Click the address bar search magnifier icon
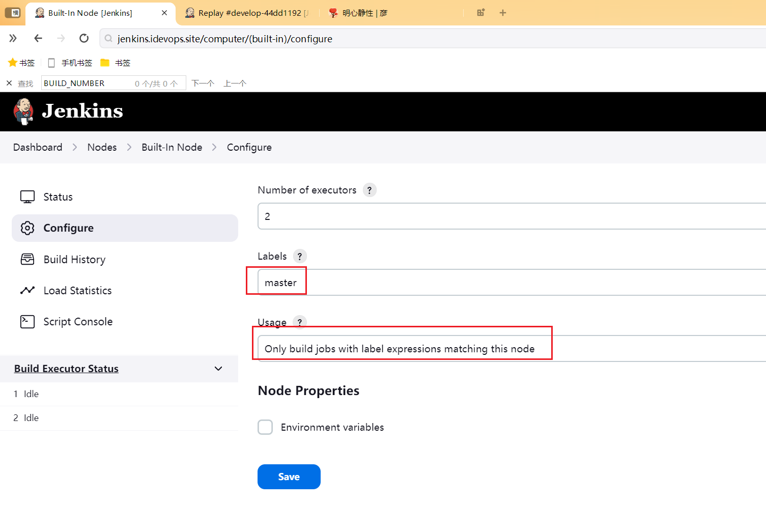Viewport: 766px width, 532px height. [108, 39]
